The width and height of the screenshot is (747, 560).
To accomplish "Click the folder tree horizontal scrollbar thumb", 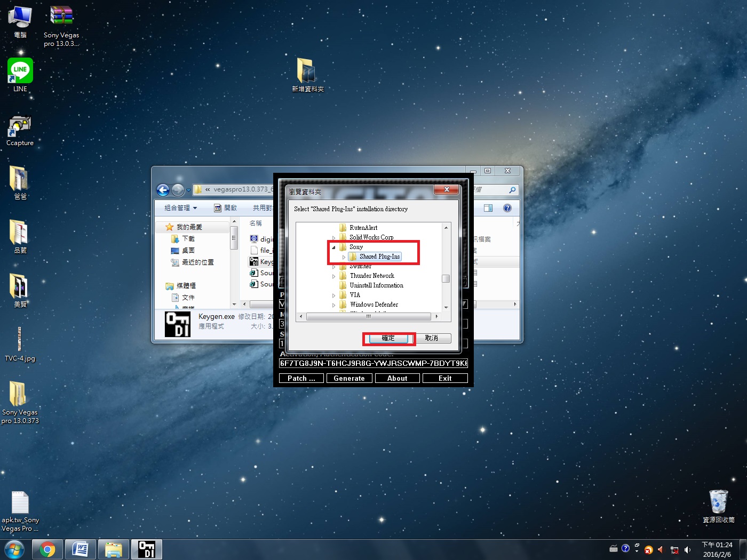I will pos(368,316).
